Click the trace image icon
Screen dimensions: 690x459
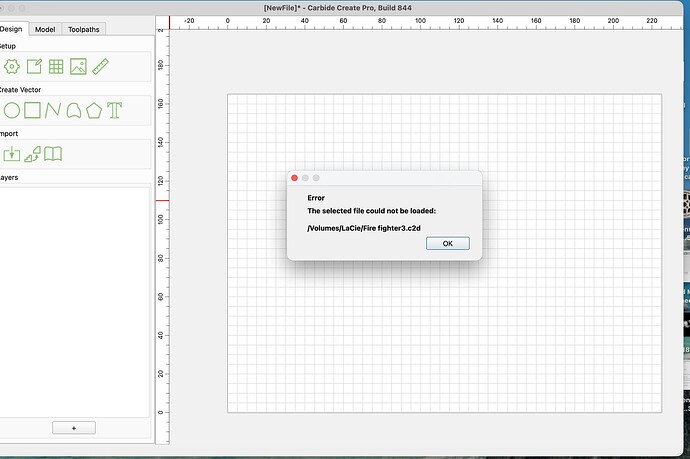pyautogui.click(x=33, y=154)
